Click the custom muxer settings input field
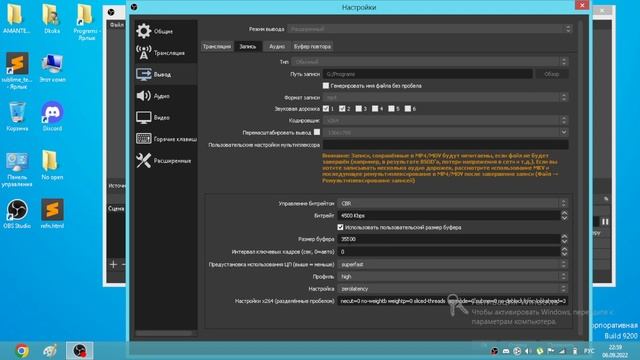This screenshot has width=640, height=360. pos(445,144)
